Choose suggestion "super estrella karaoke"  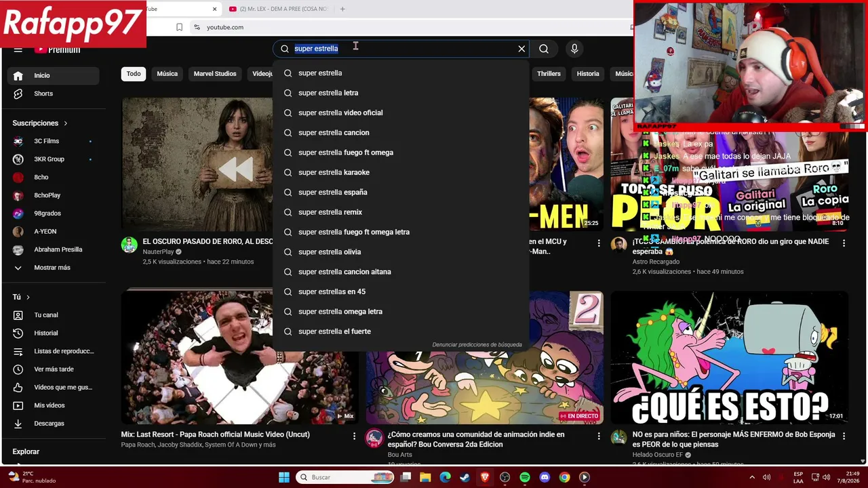tap(401, 172)
